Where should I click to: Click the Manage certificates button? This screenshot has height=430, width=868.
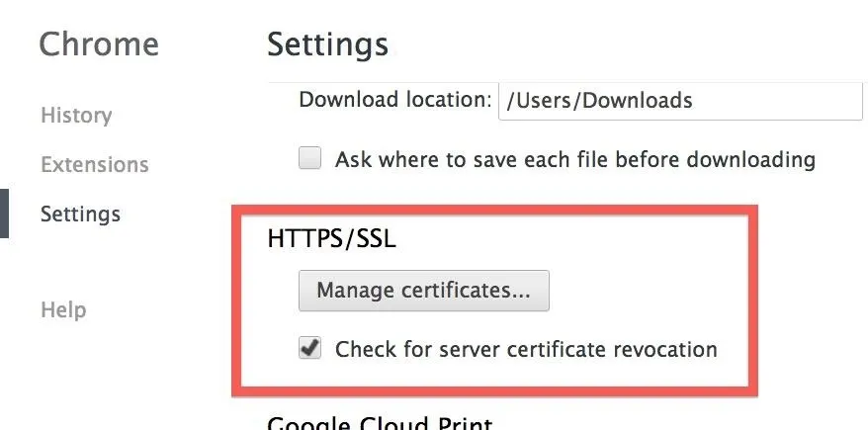[x=424, y=291]
